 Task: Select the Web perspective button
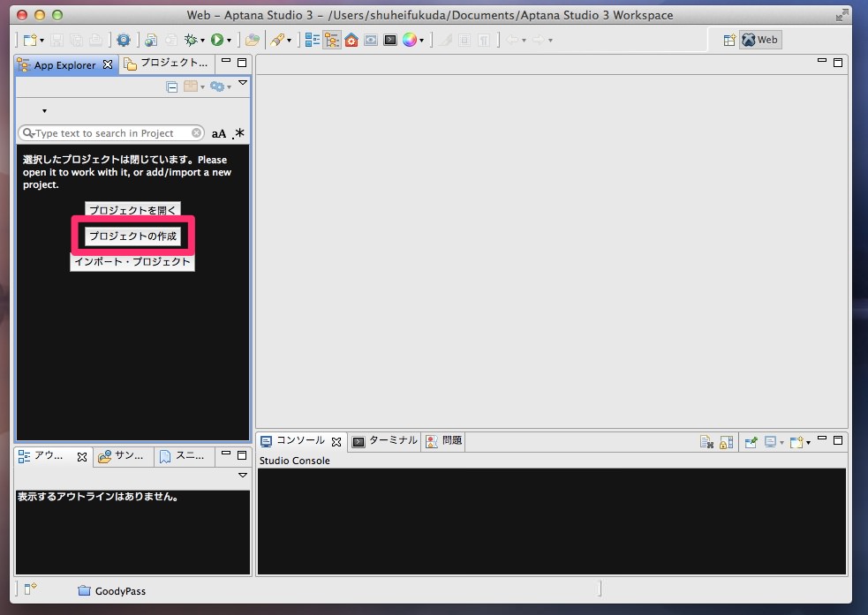[760, 40]
